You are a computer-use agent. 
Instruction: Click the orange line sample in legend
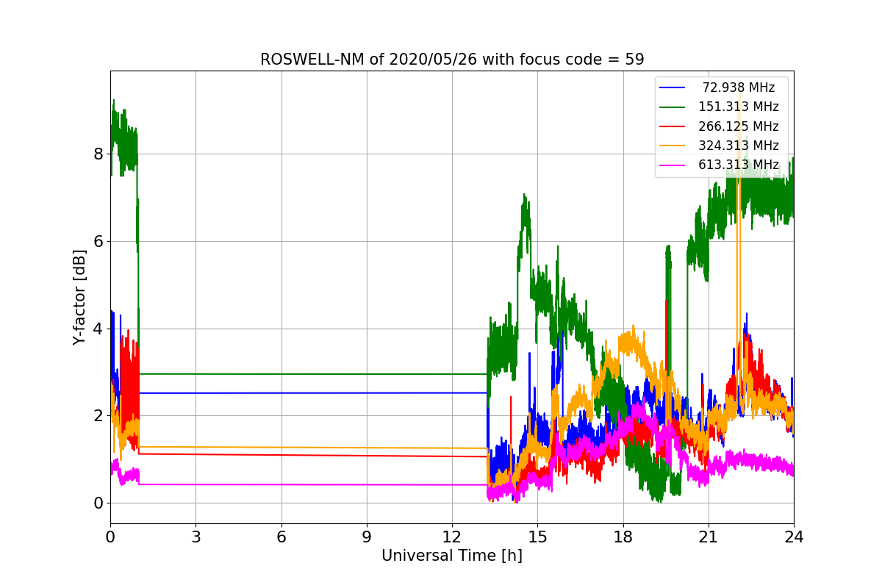click(x=673, y=146)
